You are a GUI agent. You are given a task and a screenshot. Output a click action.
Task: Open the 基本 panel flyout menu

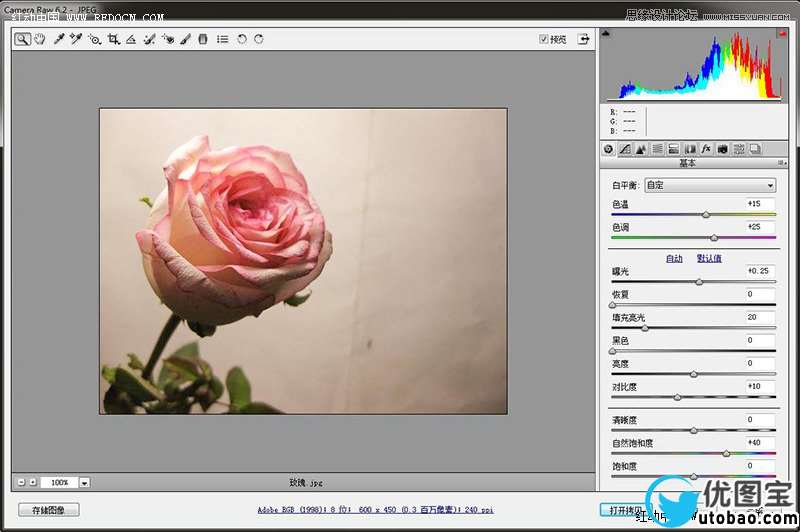point(782,163)
